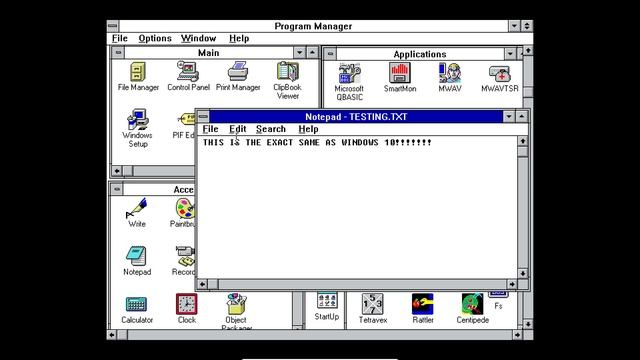
Task: Open Notepad control-menu box
Action: pos(203,117)
